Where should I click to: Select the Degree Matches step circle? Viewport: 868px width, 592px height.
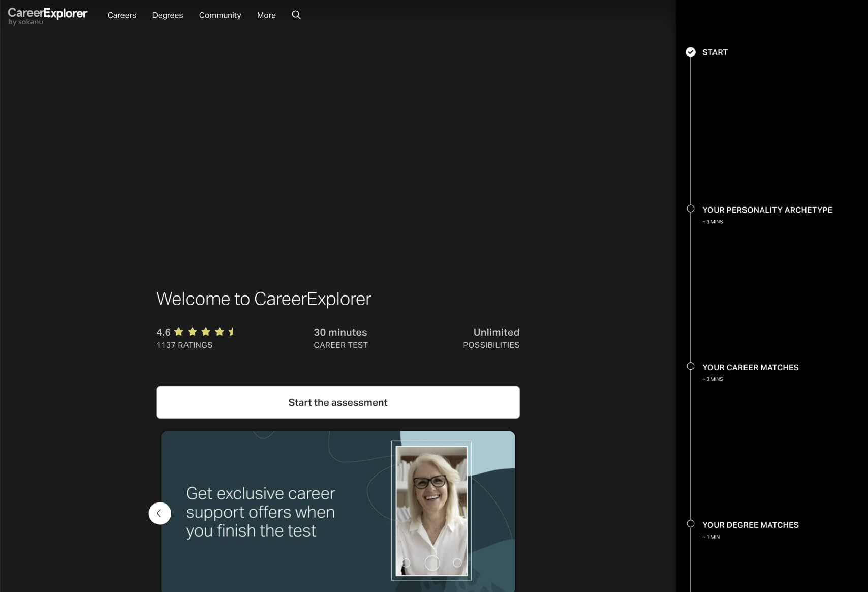point(690,524)
